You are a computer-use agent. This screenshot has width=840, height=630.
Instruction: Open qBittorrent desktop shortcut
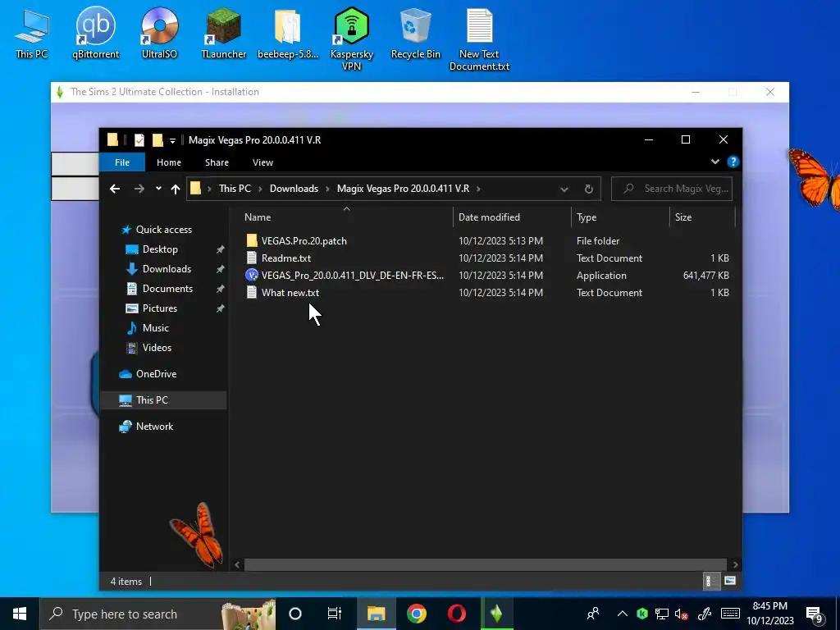coord(96,33)
